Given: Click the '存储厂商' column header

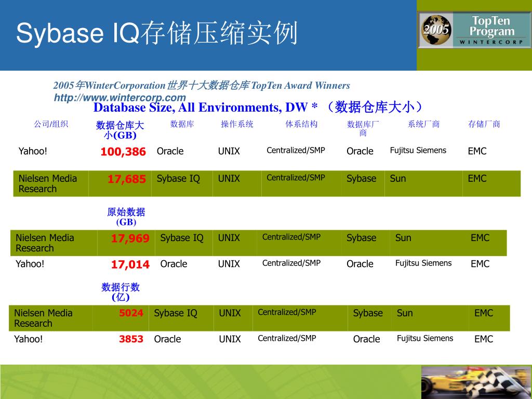Looking at the screenshot, I should [484, 124].
